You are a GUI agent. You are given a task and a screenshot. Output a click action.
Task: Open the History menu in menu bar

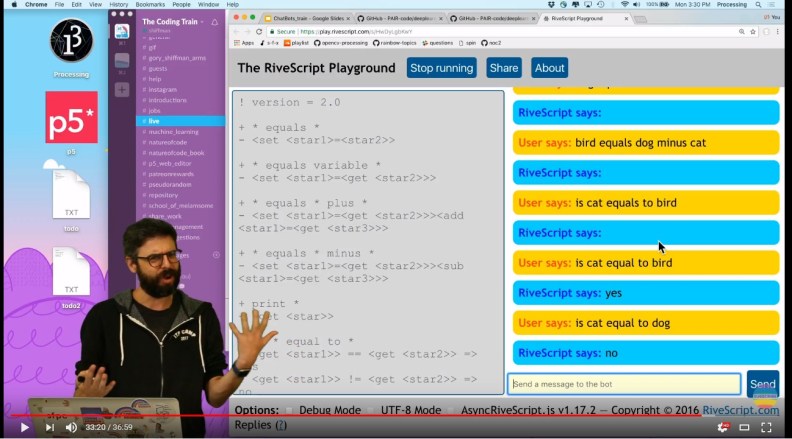click(119, 5)
